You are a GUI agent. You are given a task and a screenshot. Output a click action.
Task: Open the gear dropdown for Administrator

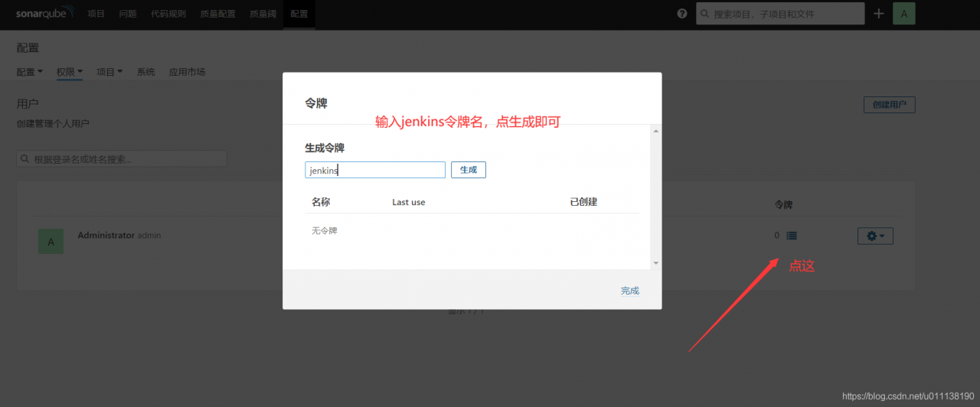(875, 236)
